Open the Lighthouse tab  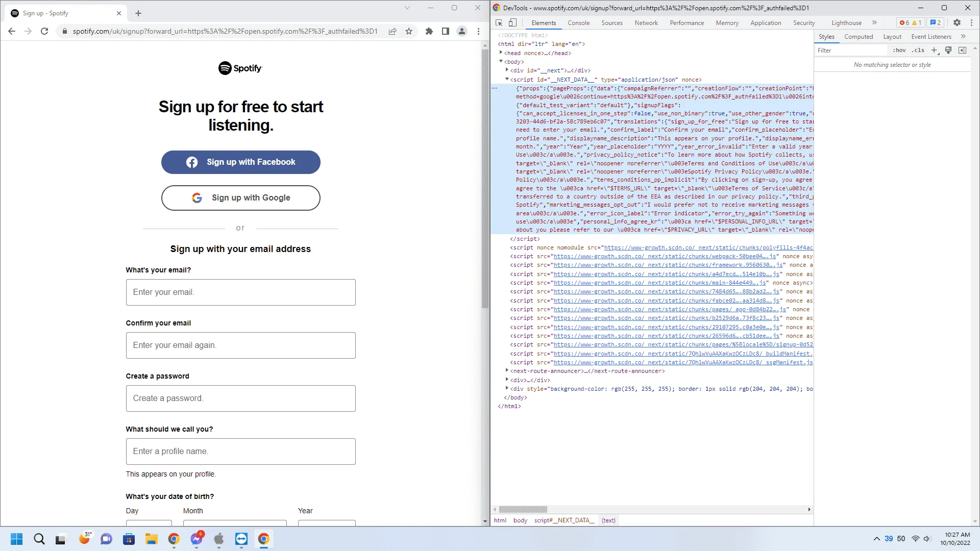(x=846, y=23)
